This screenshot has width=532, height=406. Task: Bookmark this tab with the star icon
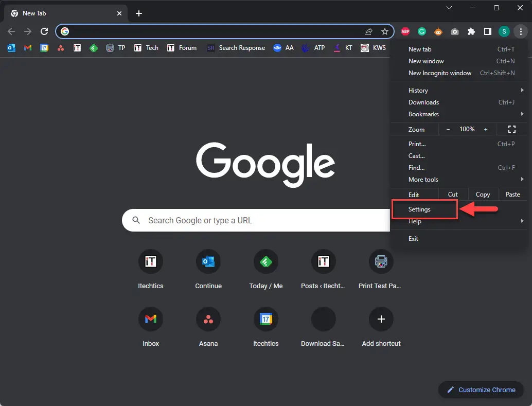tap(384, 31)
